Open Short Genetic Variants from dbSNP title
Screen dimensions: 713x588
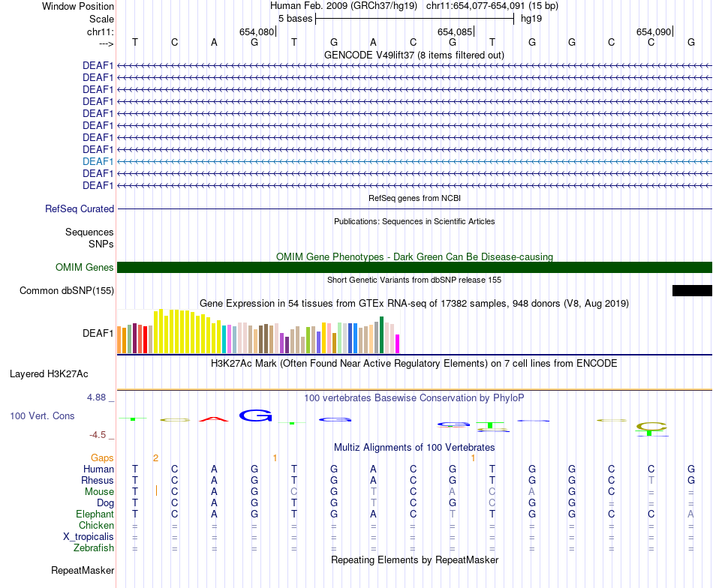[x=414, y=280]
